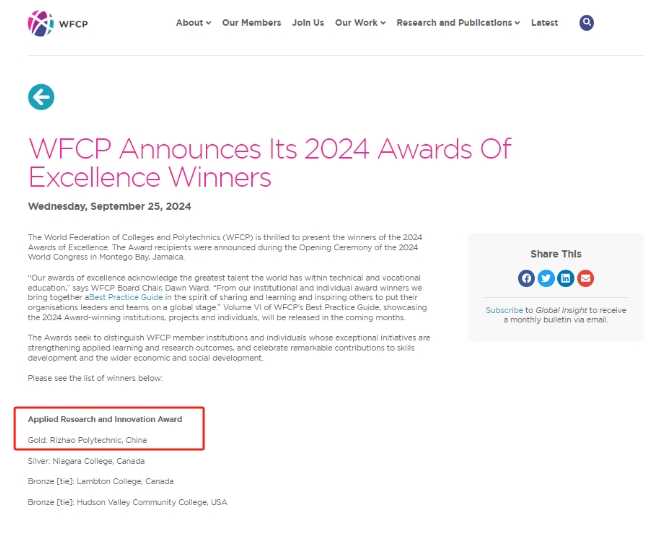Share article on Twitter icon

click(546, 278)
